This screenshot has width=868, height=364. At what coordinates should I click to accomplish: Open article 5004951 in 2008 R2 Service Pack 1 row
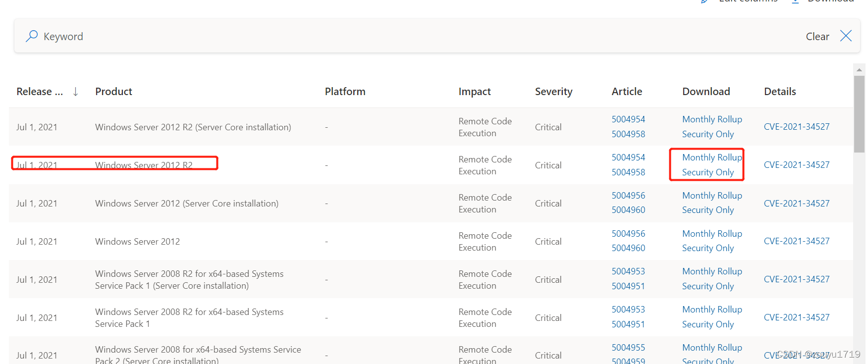[628, 324]
